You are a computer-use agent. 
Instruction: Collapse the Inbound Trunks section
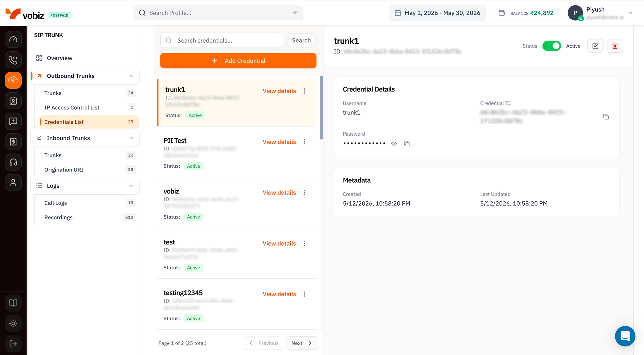coord(131,138)
